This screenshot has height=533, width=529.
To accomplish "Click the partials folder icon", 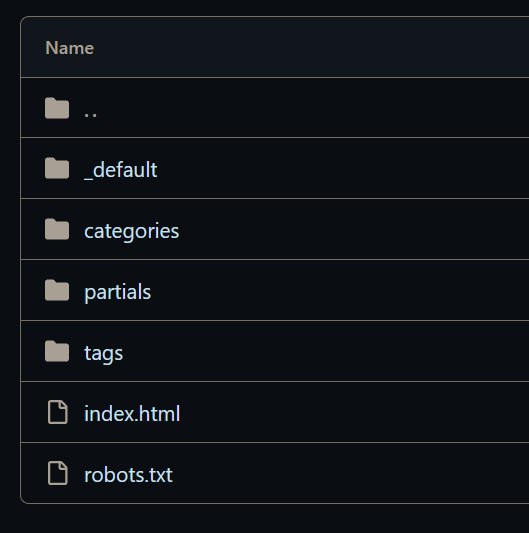I will [57, 290].
